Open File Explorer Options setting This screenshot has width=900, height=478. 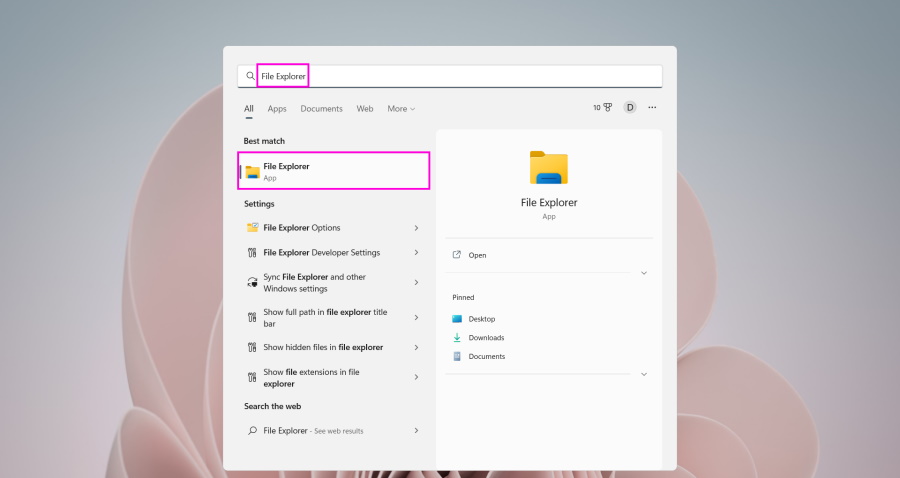pos(301,228)
